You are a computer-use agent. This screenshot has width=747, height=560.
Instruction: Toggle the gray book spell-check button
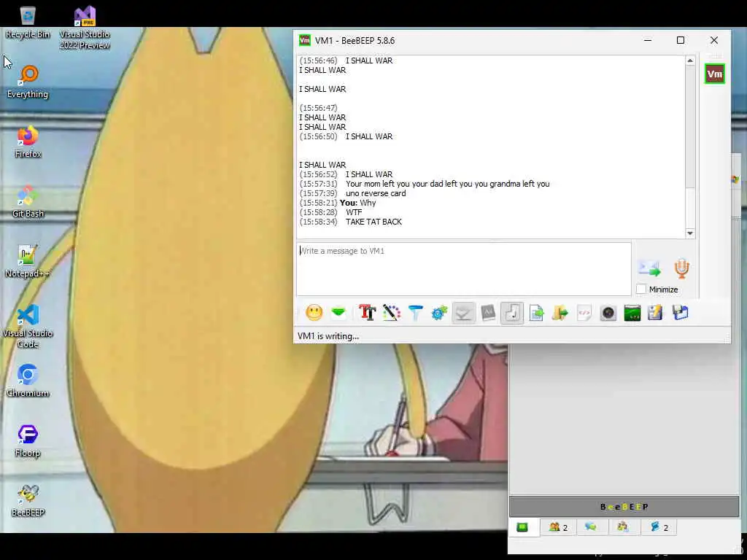coord(488,313)
